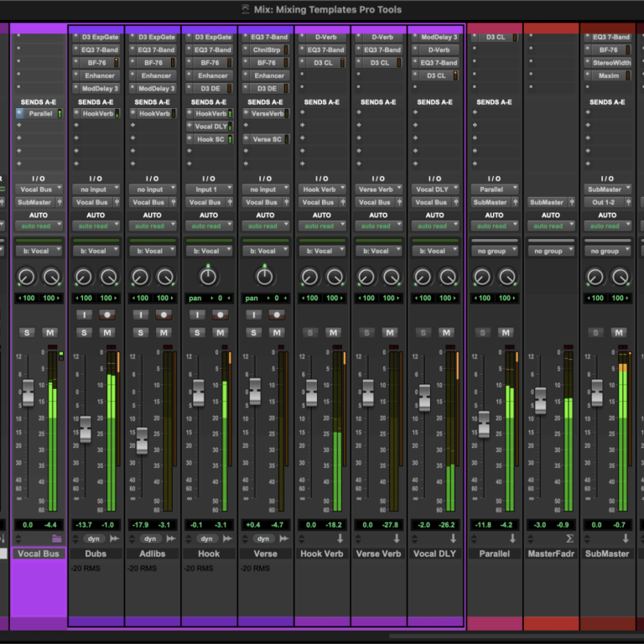The width and height of the screenshot is (644, 644).
Task: Open the Parallel send on Vocal Bus
Action: (x=39, y=114)
